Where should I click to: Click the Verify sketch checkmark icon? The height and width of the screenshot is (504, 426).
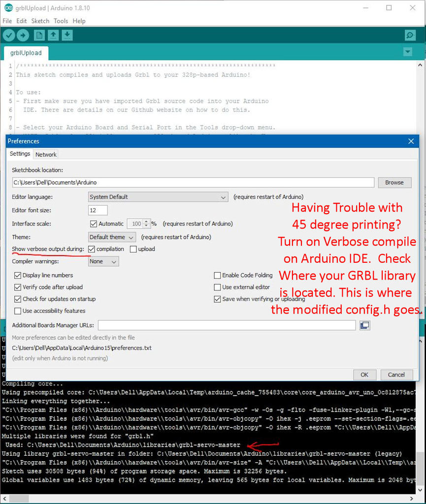(9, 35)
